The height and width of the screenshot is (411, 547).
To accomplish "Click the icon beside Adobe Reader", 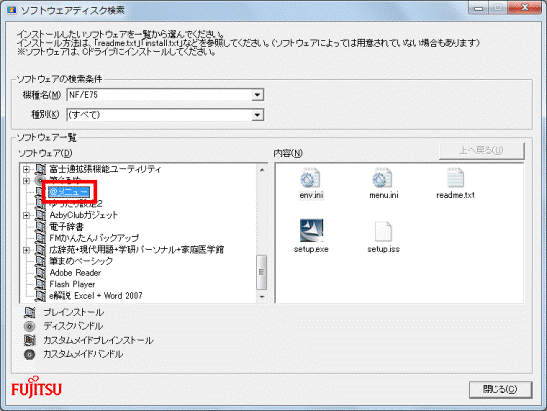I will coord(40,272).
